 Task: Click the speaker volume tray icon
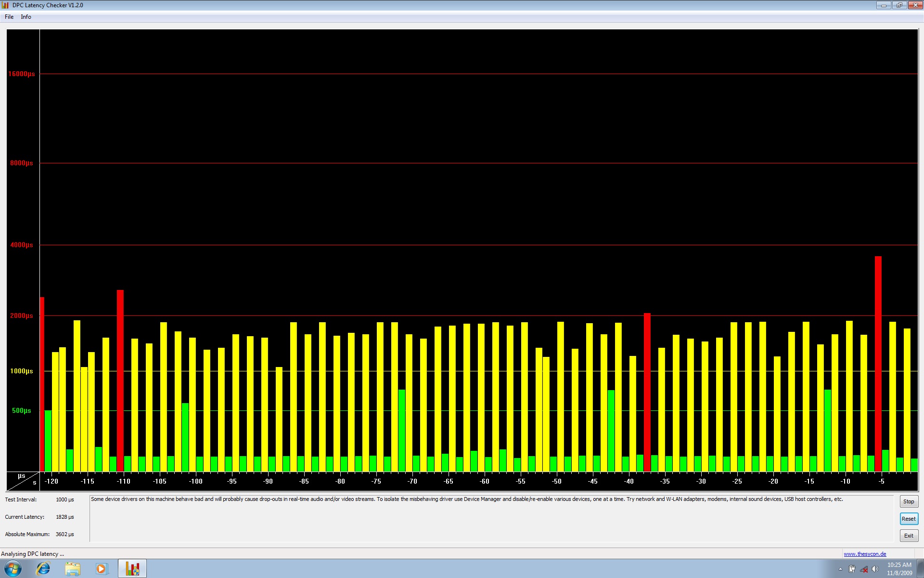point(875,569)
